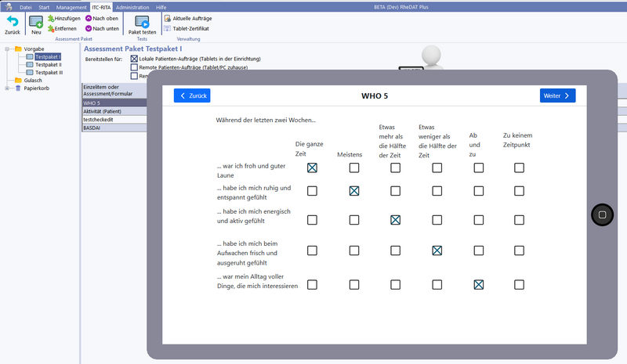Collapse the Vorgabe tree node
Viewport: 627px width, 364px height.
pyautogui.click(x=7, y=49)
